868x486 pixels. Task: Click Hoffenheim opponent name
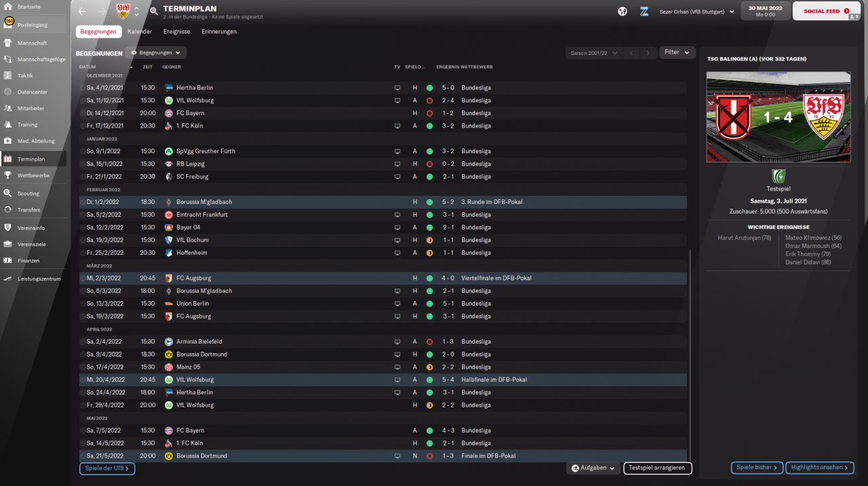(x=192, y=253)
